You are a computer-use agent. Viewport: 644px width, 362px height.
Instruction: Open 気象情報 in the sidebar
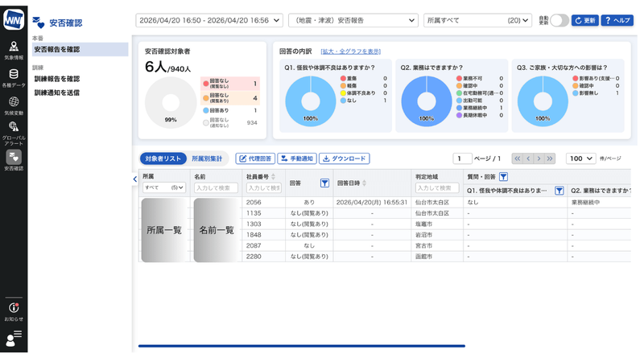pyautogui.click(x=14, y=50)
